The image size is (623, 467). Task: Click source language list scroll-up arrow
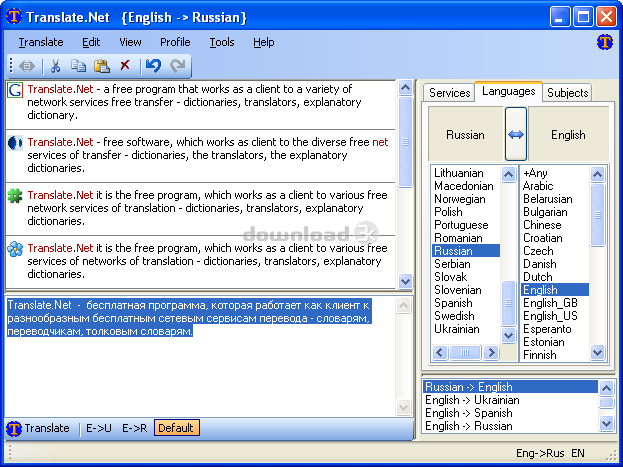(509, 174)
